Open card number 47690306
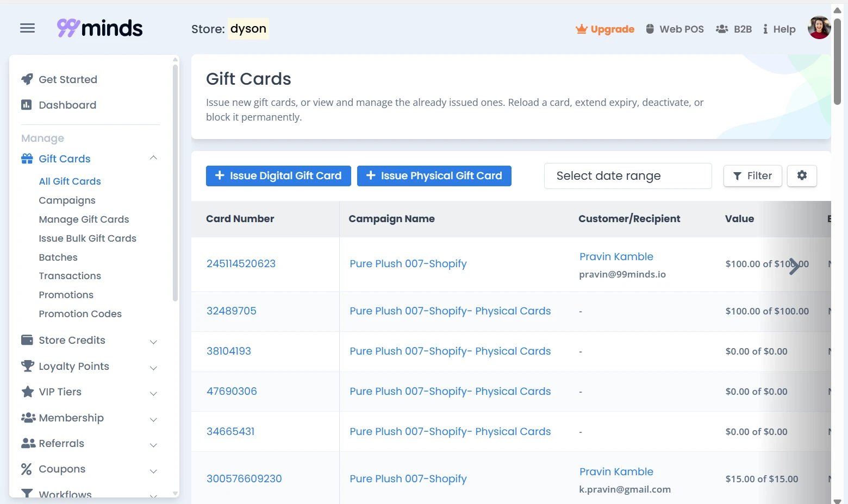The width and height of the screenshot is (848, 504). coord(232,391)
